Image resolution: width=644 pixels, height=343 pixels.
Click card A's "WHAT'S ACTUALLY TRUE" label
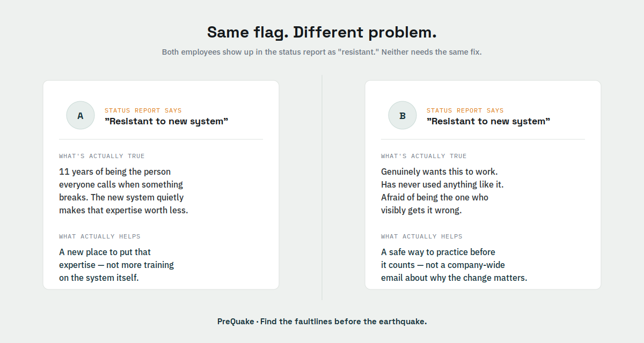(x=102, y=156)
